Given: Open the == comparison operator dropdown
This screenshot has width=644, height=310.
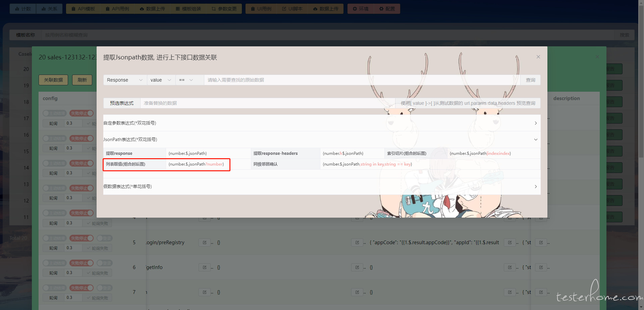Looking at the screenshot, I should click(190, 80).
